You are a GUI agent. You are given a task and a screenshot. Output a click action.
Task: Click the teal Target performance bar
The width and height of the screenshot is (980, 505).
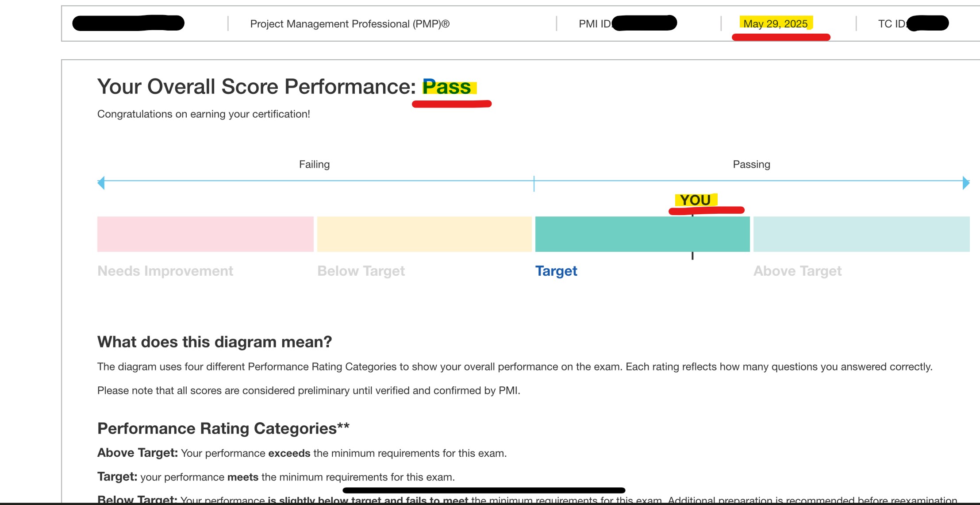[642, 234]
